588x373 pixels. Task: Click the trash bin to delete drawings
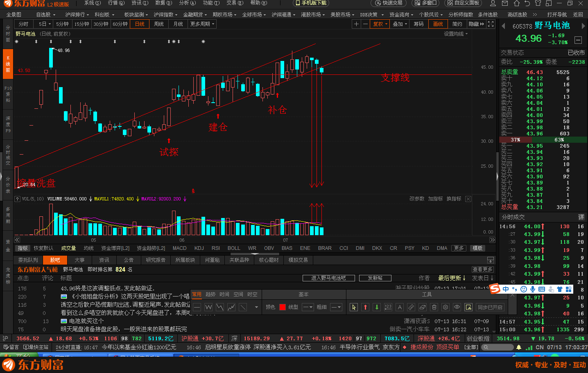click(x=434, y=307)
